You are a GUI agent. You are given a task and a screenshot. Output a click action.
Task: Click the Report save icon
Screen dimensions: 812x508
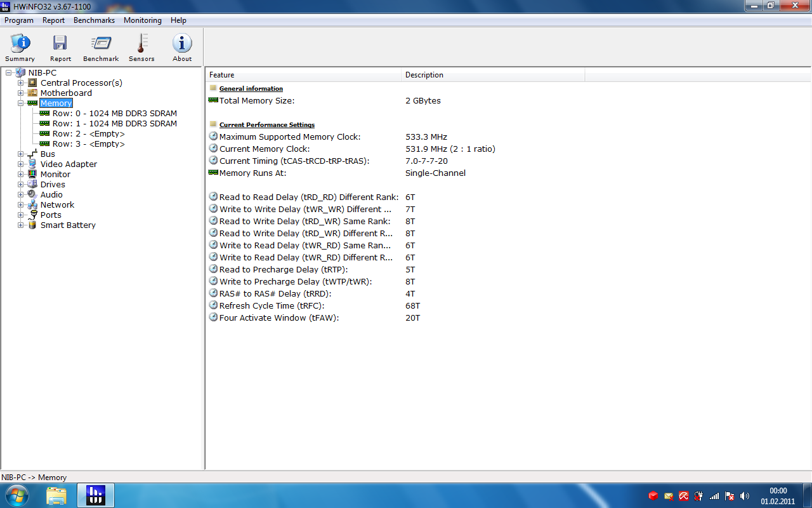[60, 48]
